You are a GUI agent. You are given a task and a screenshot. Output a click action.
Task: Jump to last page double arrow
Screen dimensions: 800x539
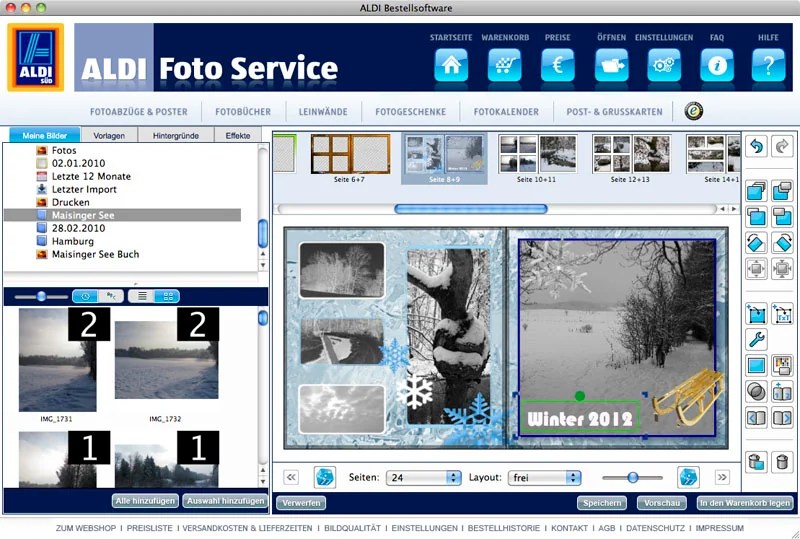[722, 478]
